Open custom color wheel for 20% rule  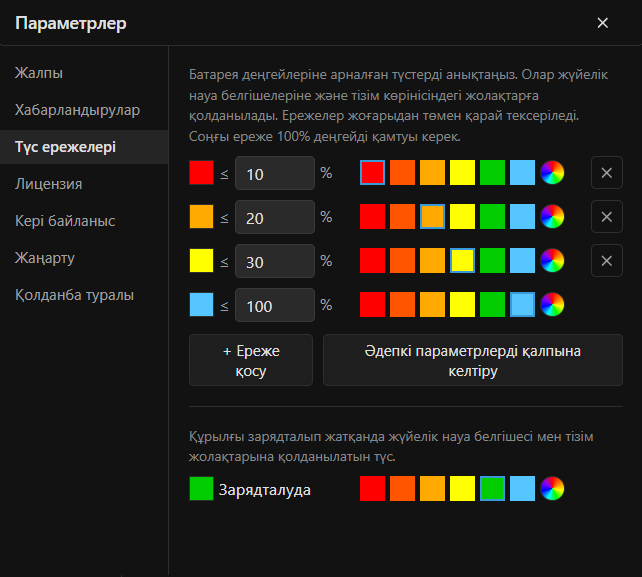(552, 217)
